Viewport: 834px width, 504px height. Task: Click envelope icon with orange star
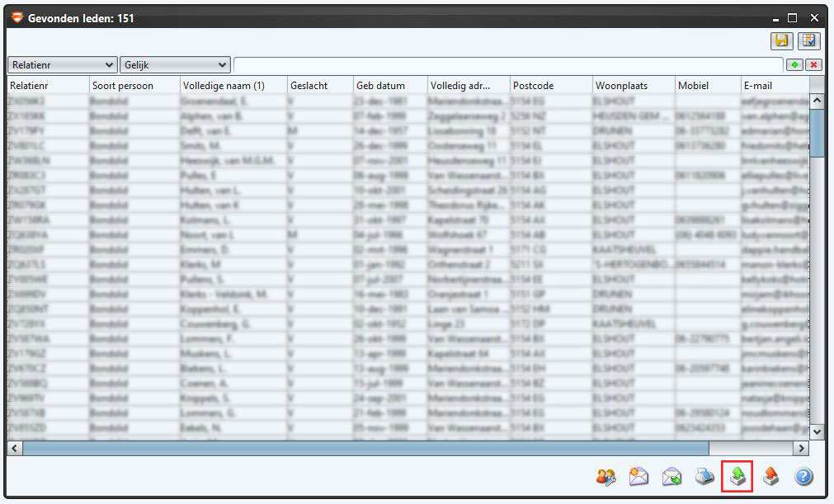tap(638, 477)
